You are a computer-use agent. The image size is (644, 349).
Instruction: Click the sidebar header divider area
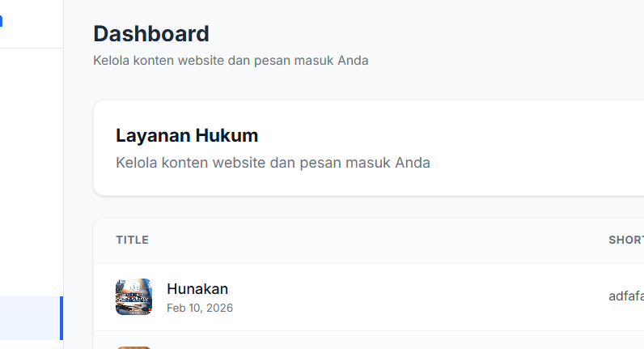(31, 49)
